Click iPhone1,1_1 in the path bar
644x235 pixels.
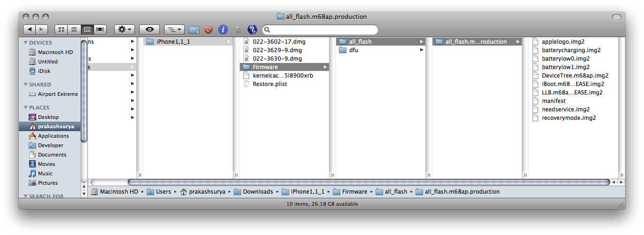(x=303, y=192)
